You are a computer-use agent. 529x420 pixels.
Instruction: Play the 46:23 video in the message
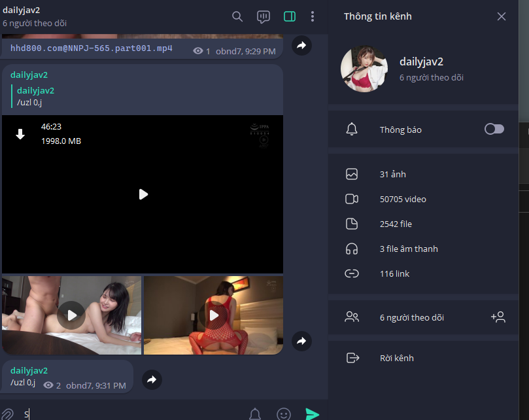143,194
